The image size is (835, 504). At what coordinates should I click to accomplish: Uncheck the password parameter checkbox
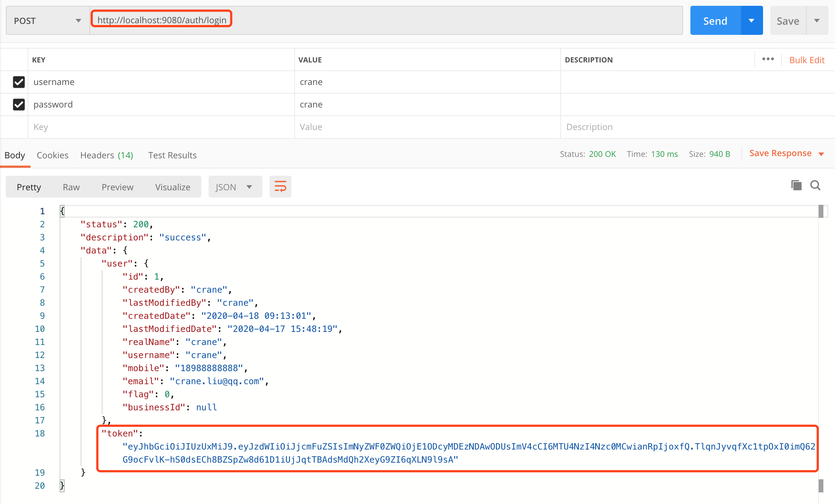pos(19,105)
